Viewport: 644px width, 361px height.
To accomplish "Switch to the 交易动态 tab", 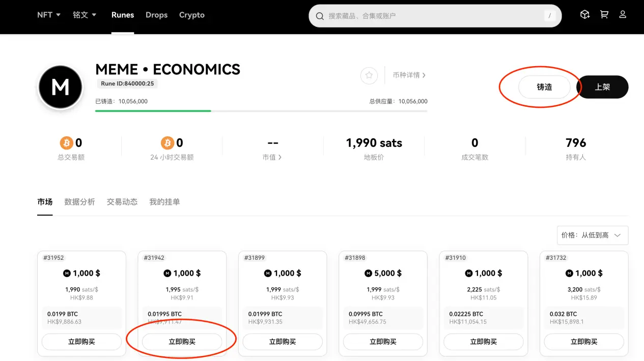I will (x=122, y=202).
